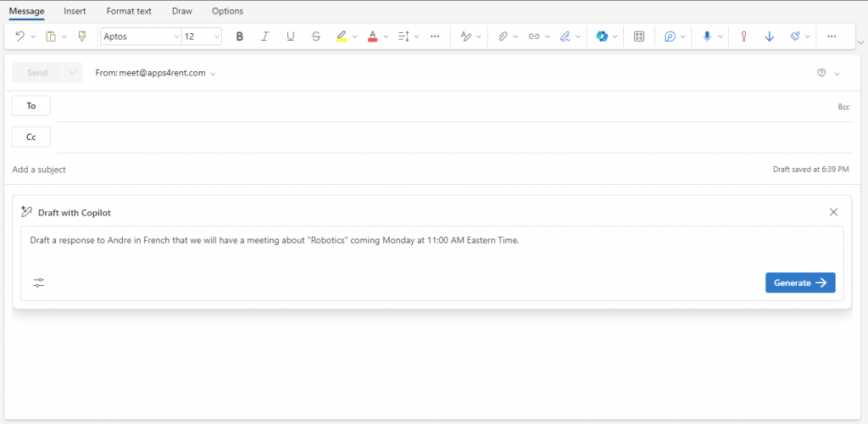Click the Draft with Copilot wand icon
Image resolution: width=868 pixels, height=424 pixels.
coord(26,212)
